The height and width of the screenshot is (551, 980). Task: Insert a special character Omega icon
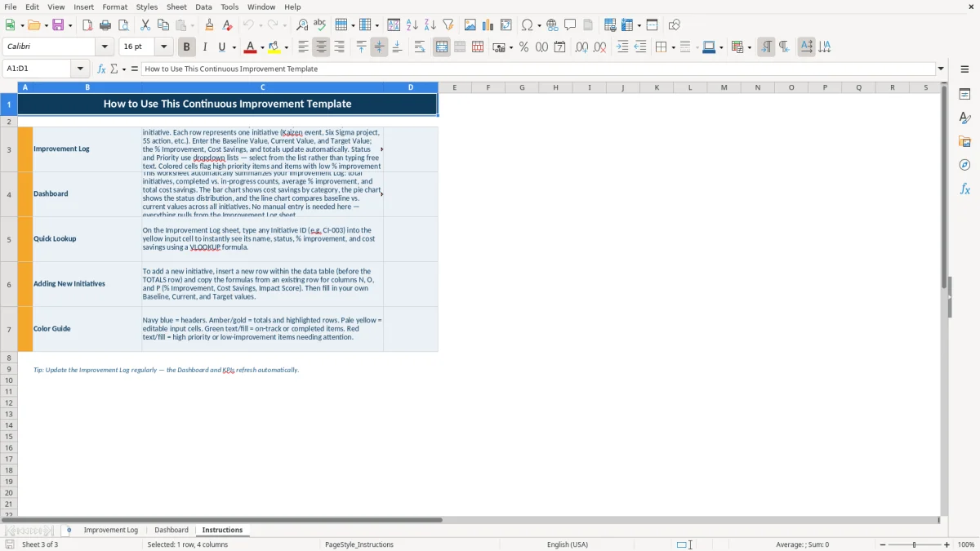pyautogui.click(x=527, y=25)
